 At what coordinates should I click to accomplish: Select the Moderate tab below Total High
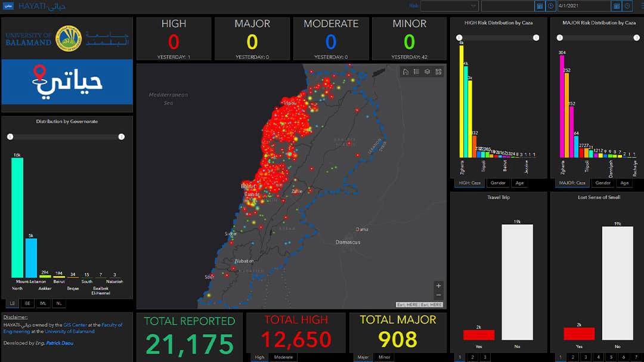[x=283, y=357]
